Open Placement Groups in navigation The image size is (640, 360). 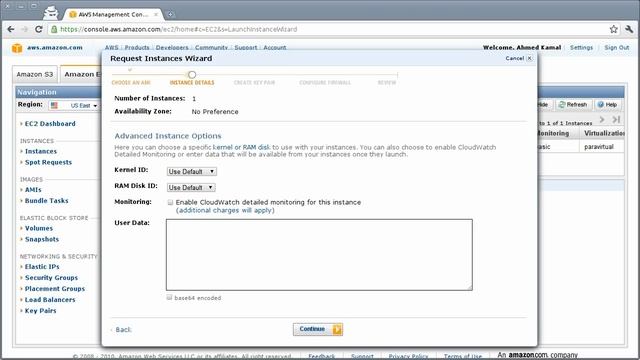(55, 289)
